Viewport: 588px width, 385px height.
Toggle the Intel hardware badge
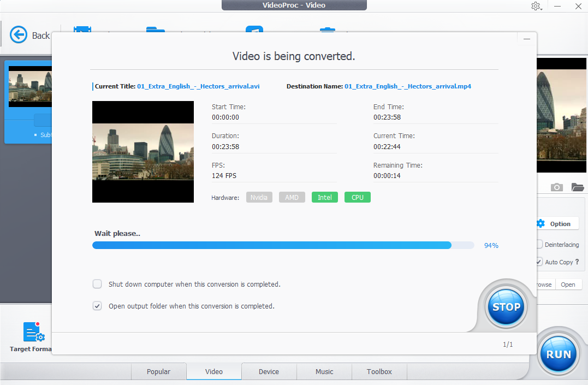[x=325, y=197]
